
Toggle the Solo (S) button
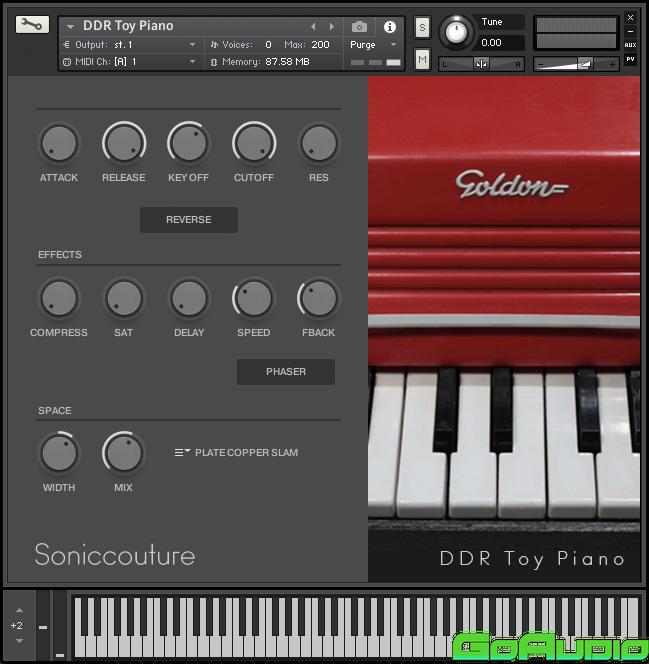click(x=422, y=27)
